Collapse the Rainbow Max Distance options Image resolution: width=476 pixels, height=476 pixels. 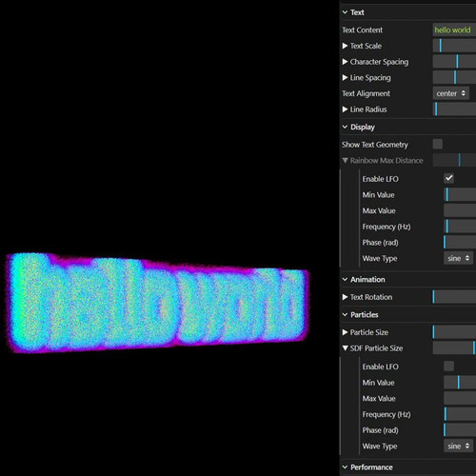(x=345, y=161)
